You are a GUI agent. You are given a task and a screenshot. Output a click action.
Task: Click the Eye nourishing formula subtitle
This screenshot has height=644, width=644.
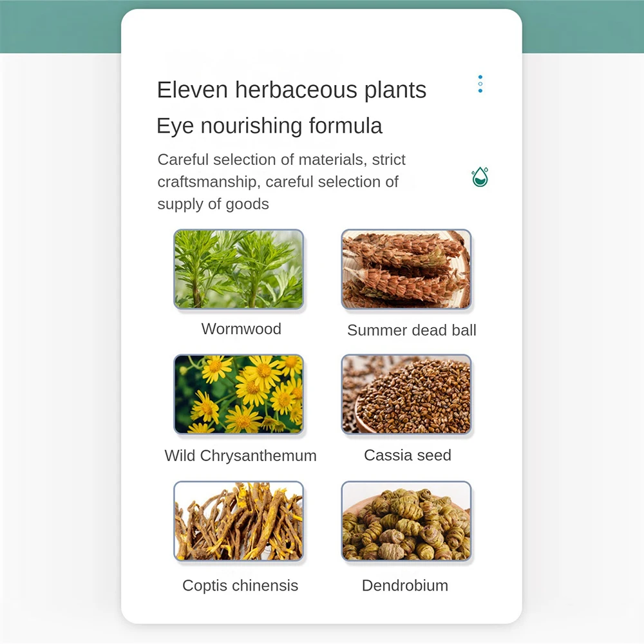(269, 126)
